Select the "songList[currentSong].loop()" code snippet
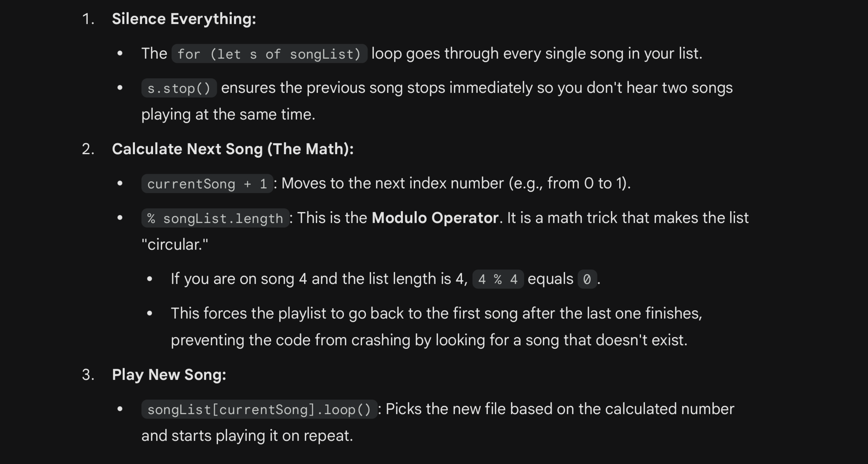The width and height of the screenshot is (868, 464). point(259,410)
